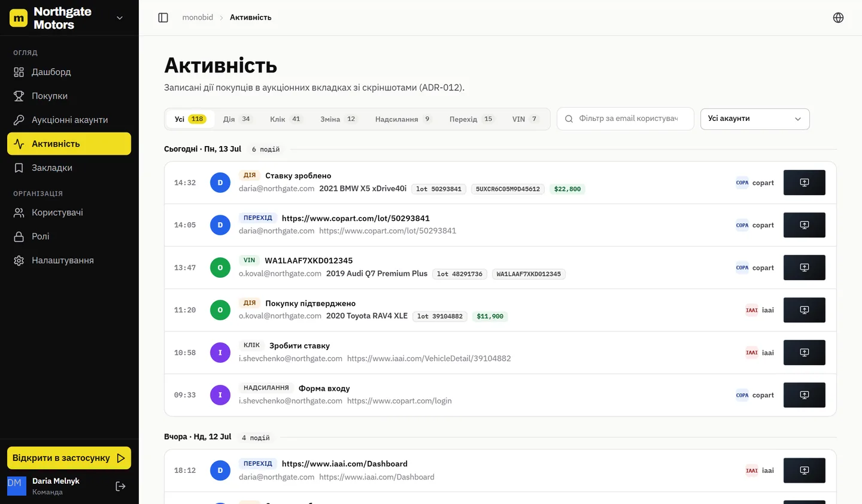Screen dimensions: 862x504
Task: Open screenshot for Покупку підтверджено event
Action: (x=804, y=310)
